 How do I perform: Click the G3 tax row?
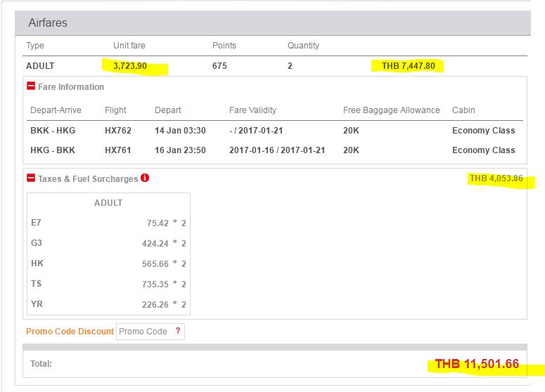coord(108,243)
